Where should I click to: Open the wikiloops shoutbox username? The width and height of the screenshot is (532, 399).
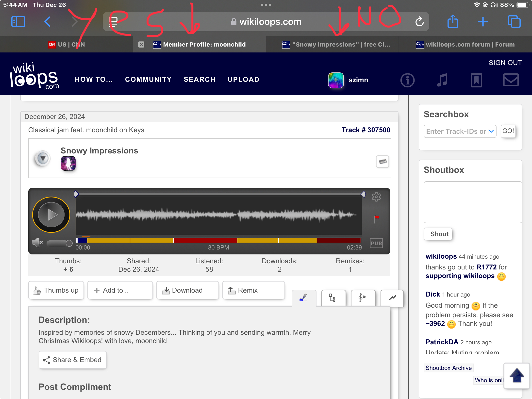point(441,256)
